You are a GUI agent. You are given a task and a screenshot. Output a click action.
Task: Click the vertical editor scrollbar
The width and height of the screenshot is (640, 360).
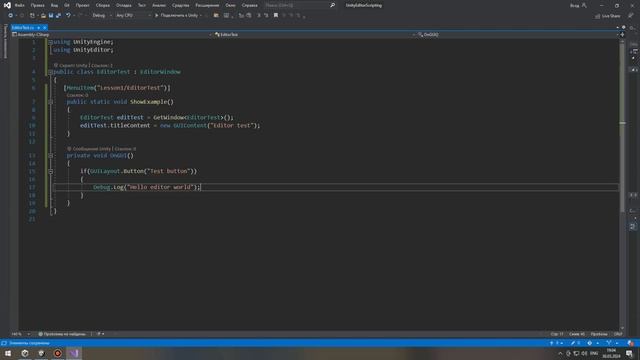coord(622,184)
